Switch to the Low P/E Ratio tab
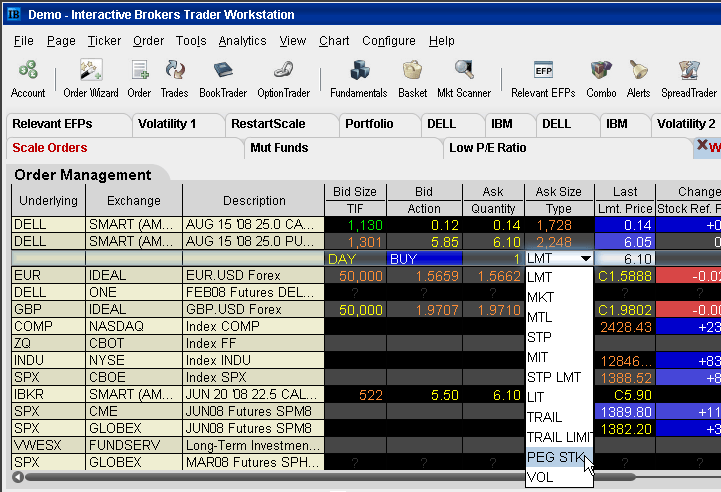The height and width of the screenshot is (492, 721). coord(568,148)
